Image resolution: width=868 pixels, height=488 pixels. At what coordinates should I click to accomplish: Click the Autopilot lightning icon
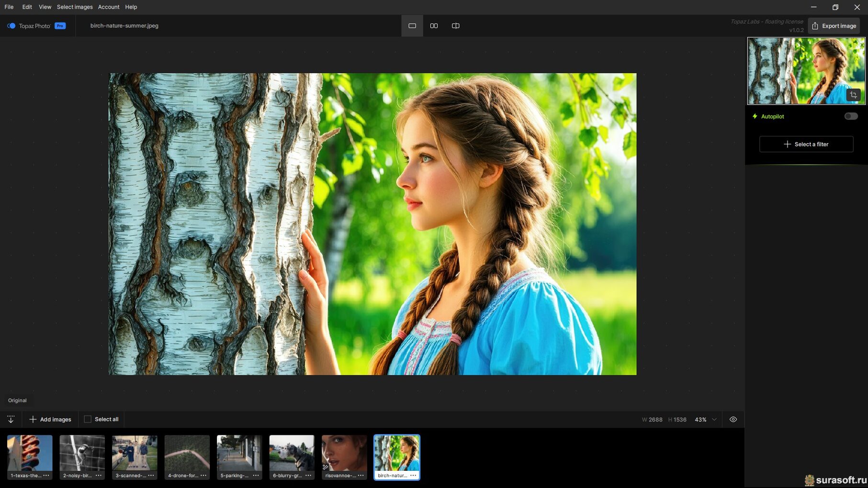tap(755, 116)
